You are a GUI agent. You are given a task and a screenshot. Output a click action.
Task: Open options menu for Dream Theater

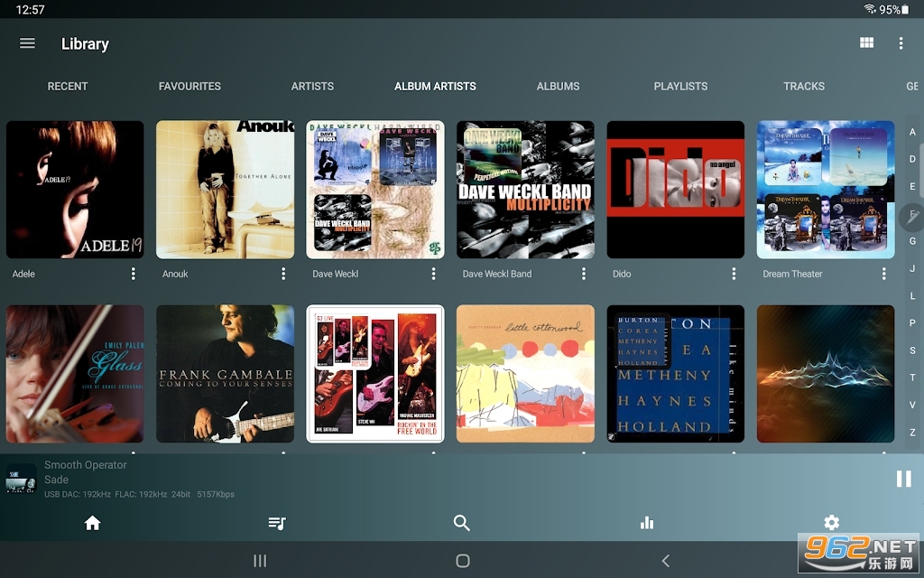pyautogui.click(x=884, y=274)
